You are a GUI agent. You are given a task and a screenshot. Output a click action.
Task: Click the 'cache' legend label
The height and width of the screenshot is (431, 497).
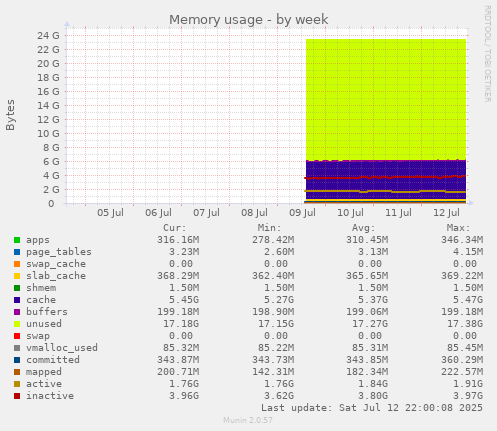(x=41, y=300)
